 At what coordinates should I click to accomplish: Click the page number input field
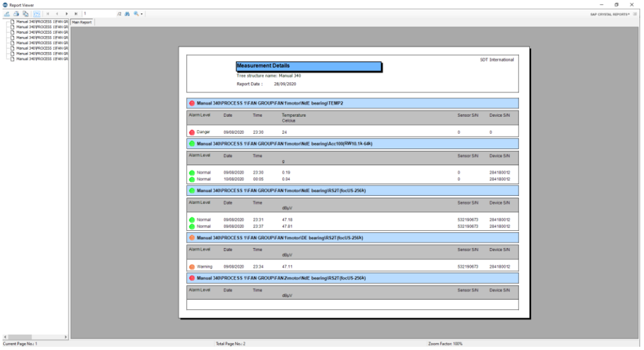tap(99, 13)
